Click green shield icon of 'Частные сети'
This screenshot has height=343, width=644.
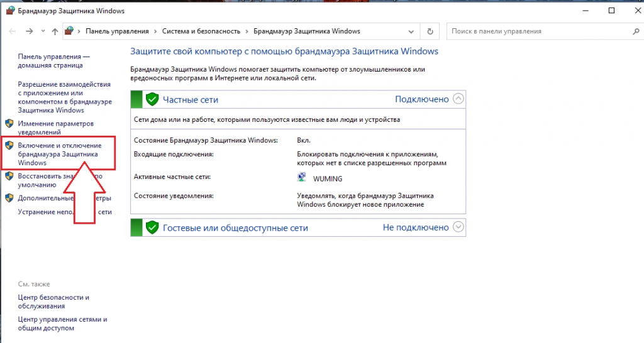(152, 99)
